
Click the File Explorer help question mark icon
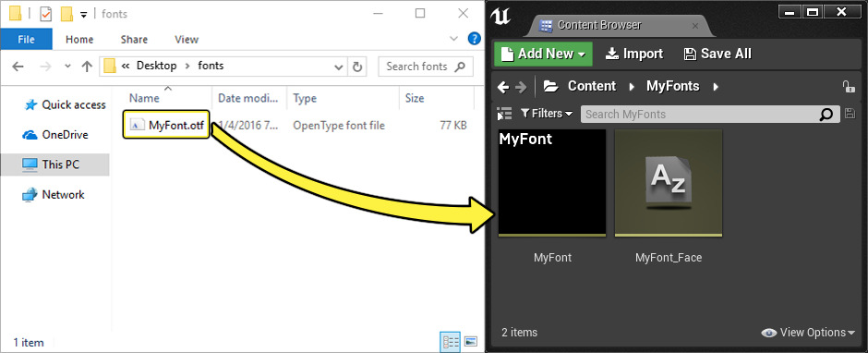474,39
